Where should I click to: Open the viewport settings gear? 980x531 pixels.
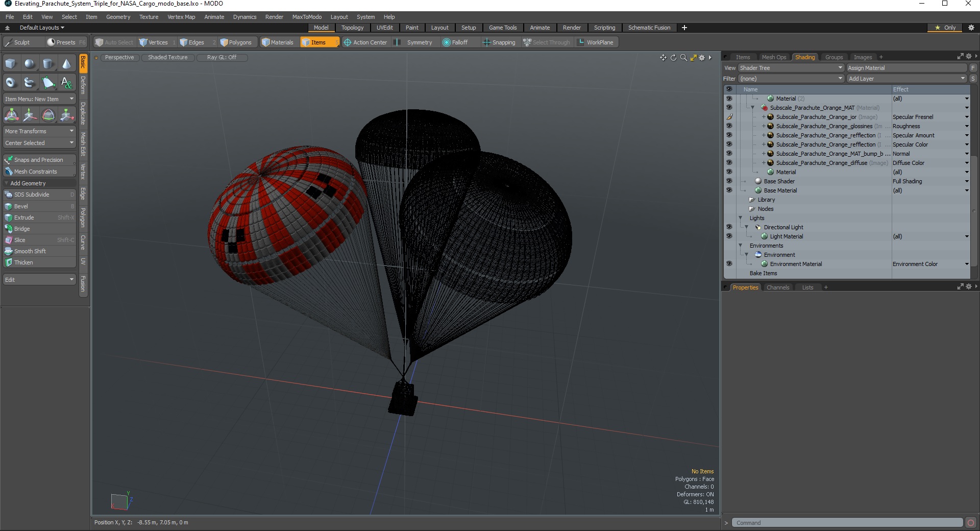coord(702,58)
